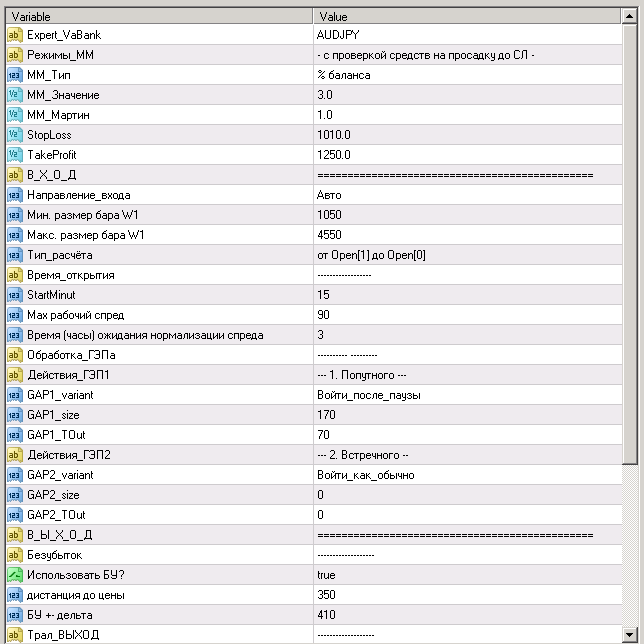Edit the GAP1_size value 170
The width and height of the screenshot is (644, 644).
click(x=468, y=415)
